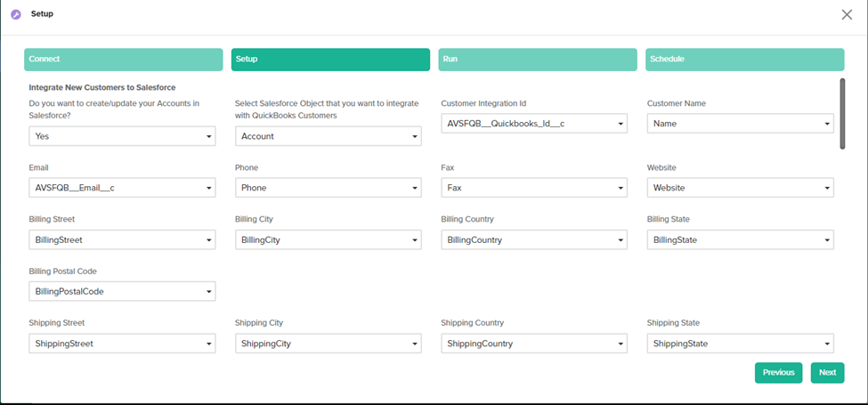Open the Billing Postal Code dropdown
Viewport: 868px width, 405px height.
pyautogui.click(x=122, y=291)
